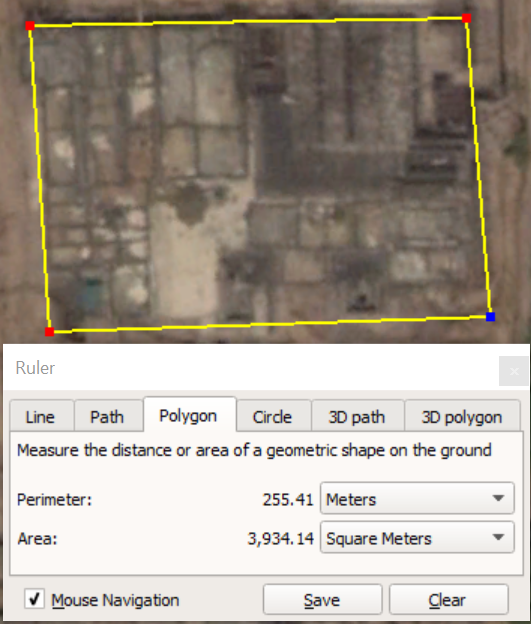Click the Measure the distance description text
This screenshot has width=531, height=624.
click(x=254, y=451)
